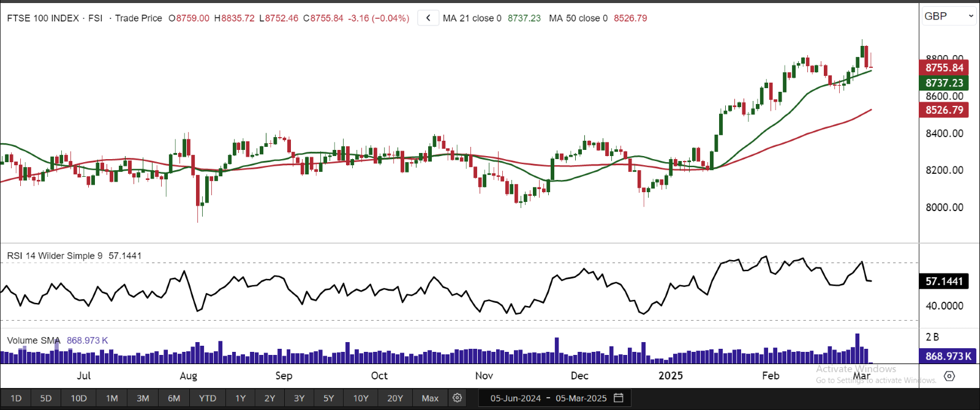Set the range to 5Y

328,398
